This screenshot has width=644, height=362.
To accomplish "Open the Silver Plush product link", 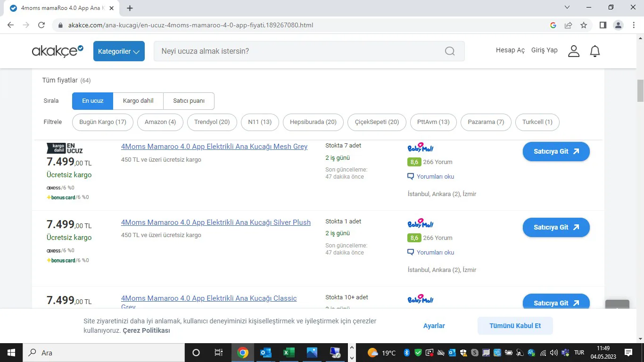I will (216, 222).
